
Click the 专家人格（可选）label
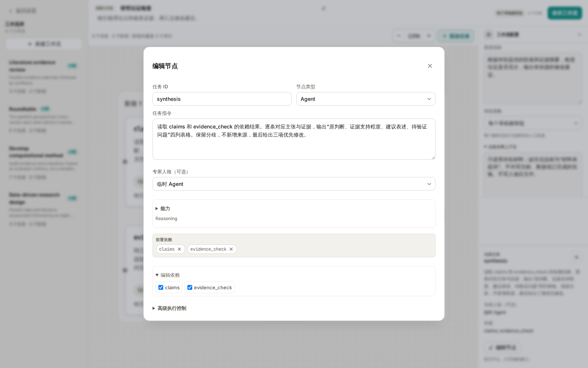[171, 172]
